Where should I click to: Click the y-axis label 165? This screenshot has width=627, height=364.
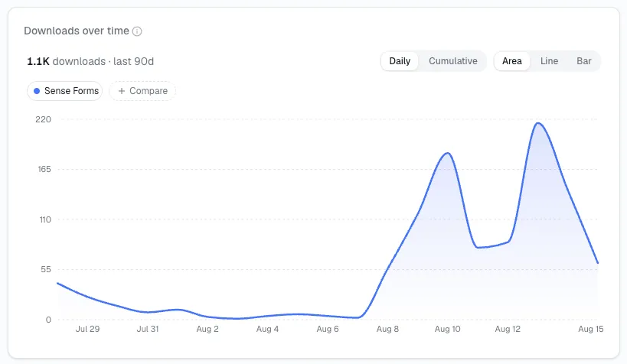pyautogui.click(x=44, y=170)
